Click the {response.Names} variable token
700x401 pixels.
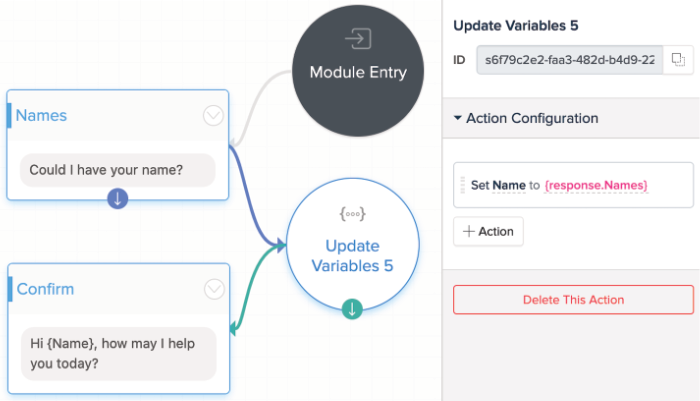(596, 185)
